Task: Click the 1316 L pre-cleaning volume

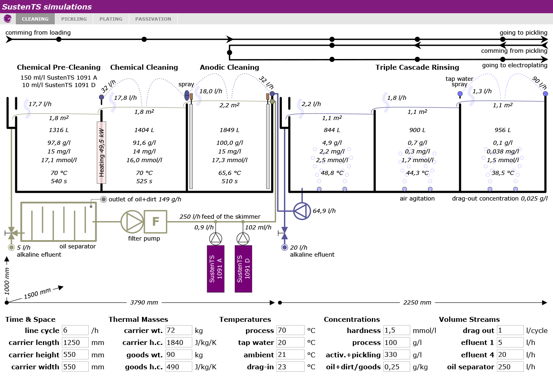Action: point(59,130)
